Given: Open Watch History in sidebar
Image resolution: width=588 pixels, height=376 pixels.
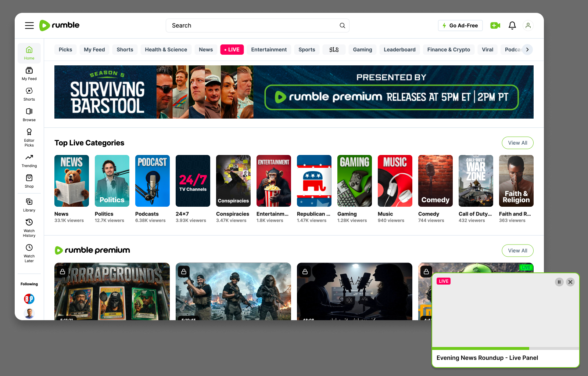Looking at the screenshot, I should tap(29, 228).
